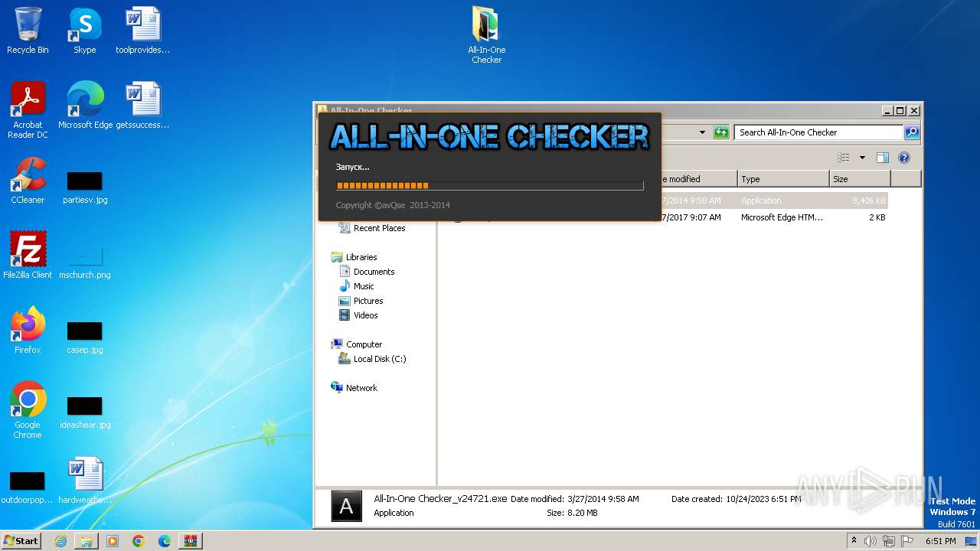Click the network tray icon
The image size is (980, 551).
[889, 541]
